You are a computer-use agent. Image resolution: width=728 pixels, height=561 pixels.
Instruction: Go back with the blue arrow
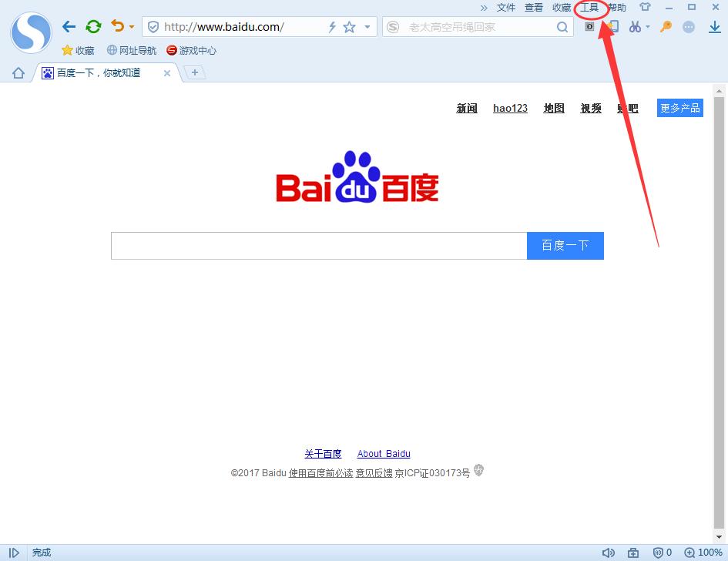tap(69, 26)
